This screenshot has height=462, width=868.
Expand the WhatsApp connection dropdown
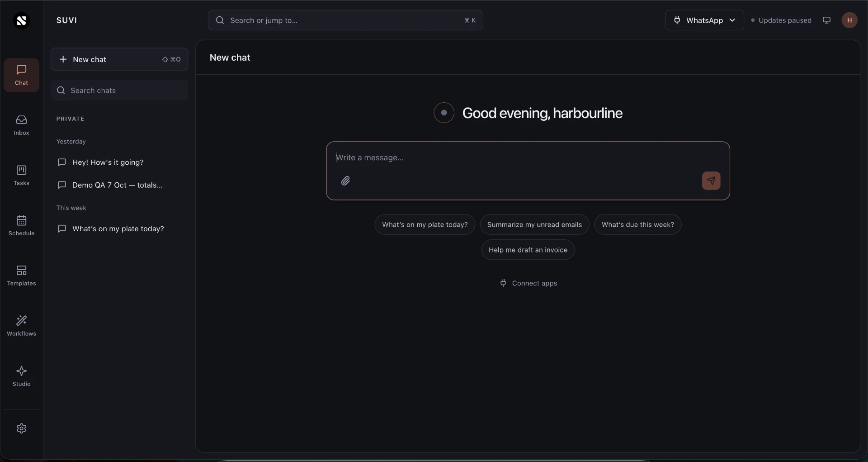click(704, 20)
